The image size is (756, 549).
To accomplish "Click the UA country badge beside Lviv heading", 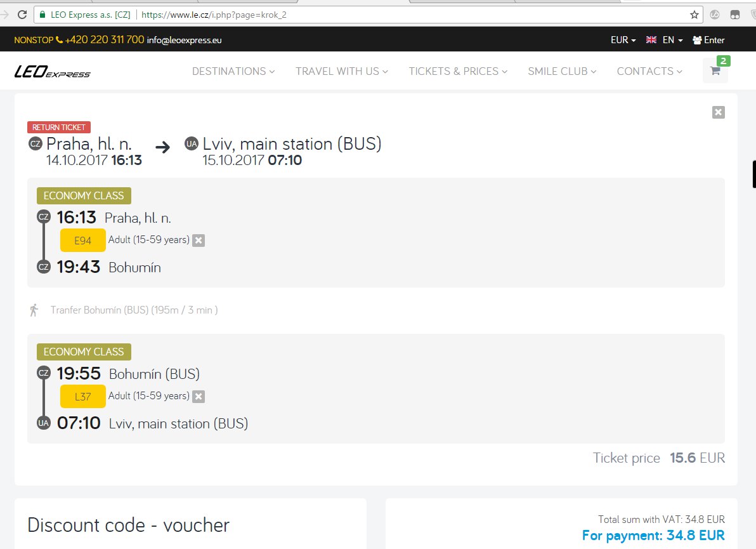I will coord(192,144).
